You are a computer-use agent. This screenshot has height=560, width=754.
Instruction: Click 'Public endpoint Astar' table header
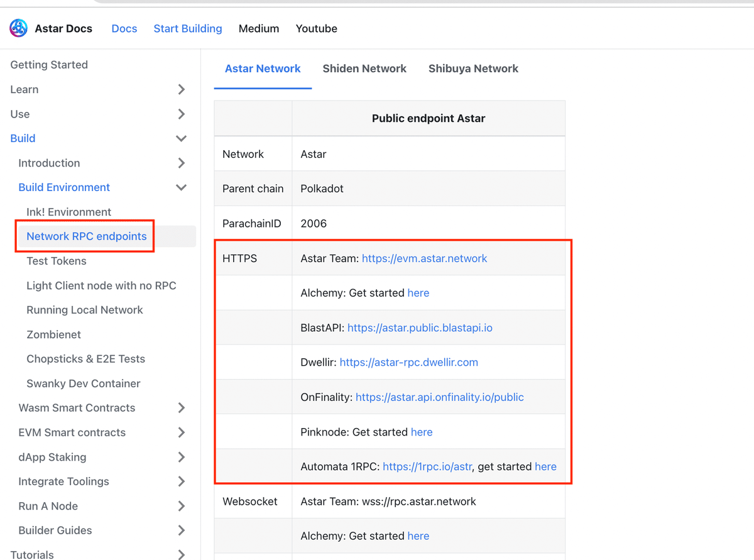click(429, 118)
